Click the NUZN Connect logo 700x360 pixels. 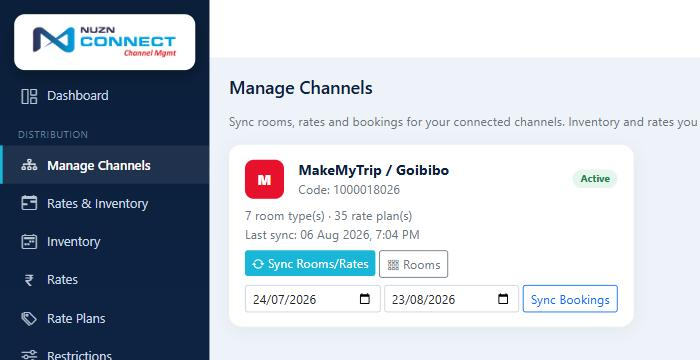[104, 42]
